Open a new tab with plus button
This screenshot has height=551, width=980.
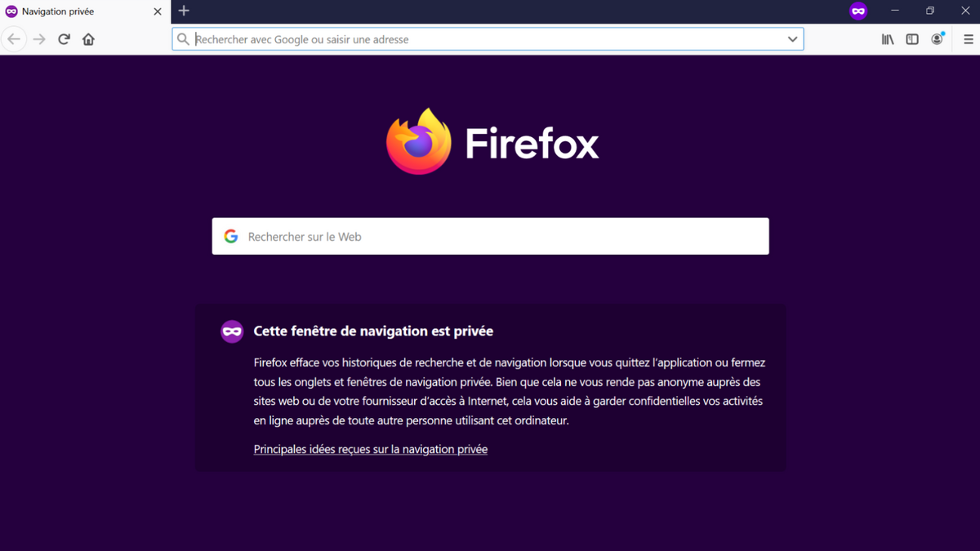pos(184,11)
